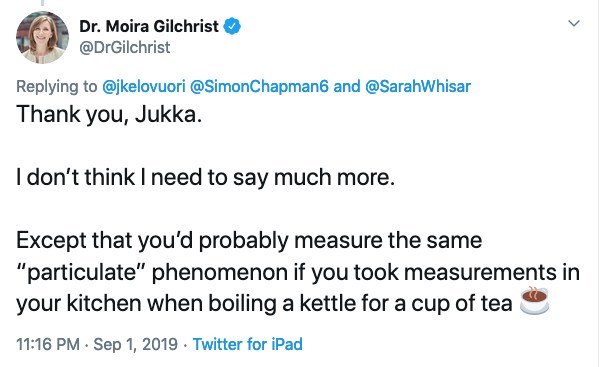
Task: Open the @jkelovuori mention
Action: (x=144, y=87)
